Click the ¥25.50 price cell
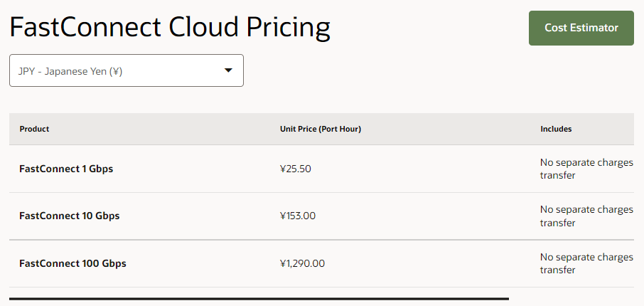The width and height of the screenshot is (644, 306). point(296,169)
